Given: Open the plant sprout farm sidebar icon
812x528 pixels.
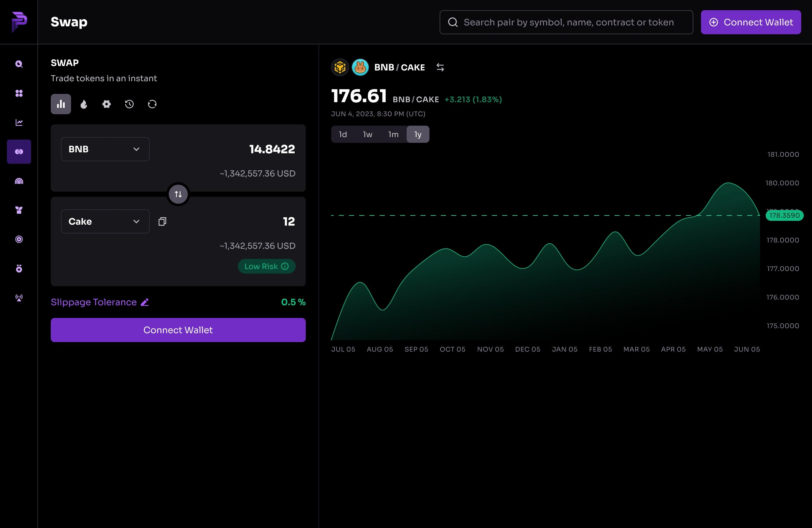Looking at the screenshot, I should pyautogui.click(x=19, y=210).
